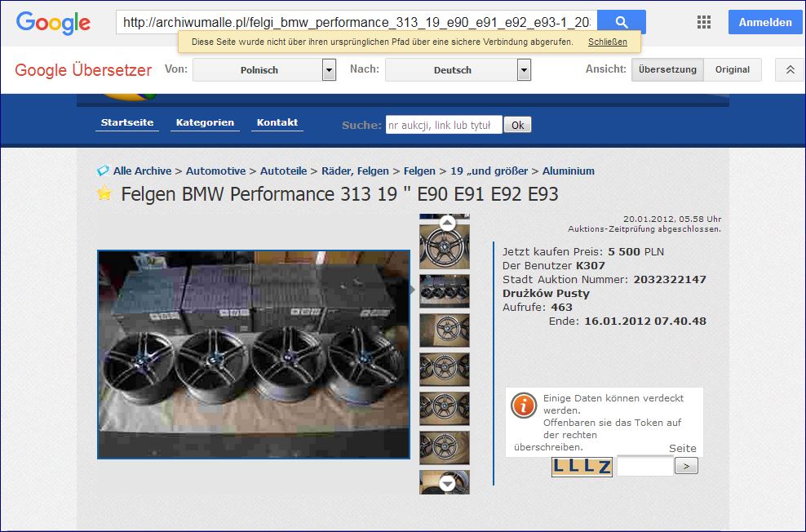This screenshot has height=532, width=806.
Task: Click the captcha token input field
Action: click(x=645, y=466)
